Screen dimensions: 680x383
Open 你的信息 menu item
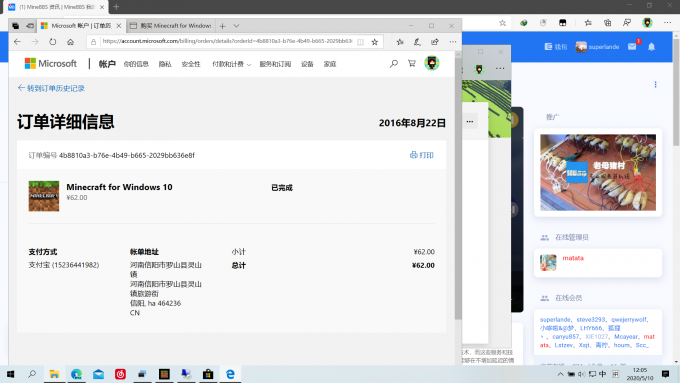[x=136, y=64]
